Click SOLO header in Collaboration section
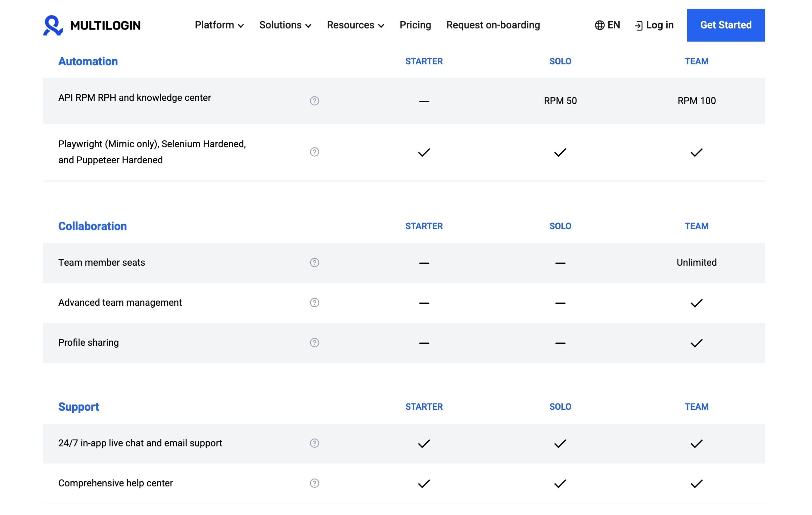Image resolution: width=812 pixels, height=515 pixels. pyautogui.click(x=560, y=226)
